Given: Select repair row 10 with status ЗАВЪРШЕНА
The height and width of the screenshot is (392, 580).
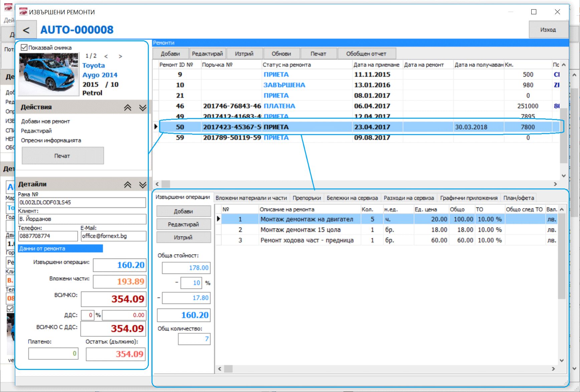Looking at the screenshot, I should click(x=355, y=85).
